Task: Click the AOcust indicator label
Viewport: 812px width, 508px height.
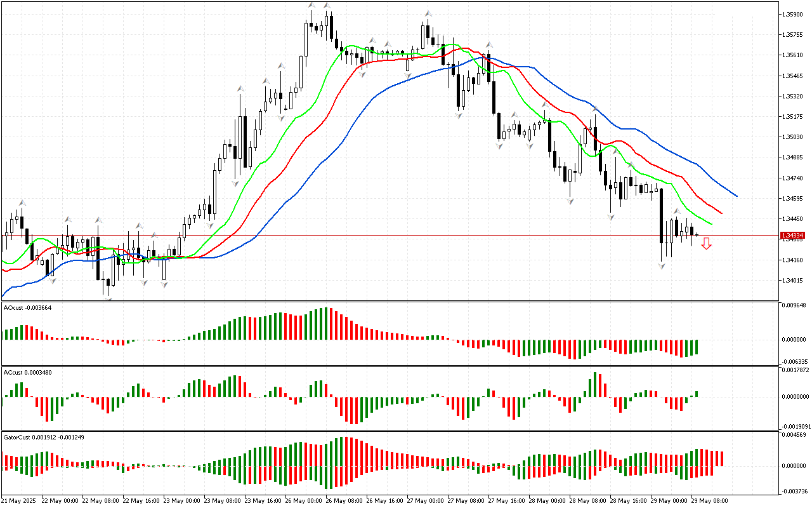Action: 27,308
